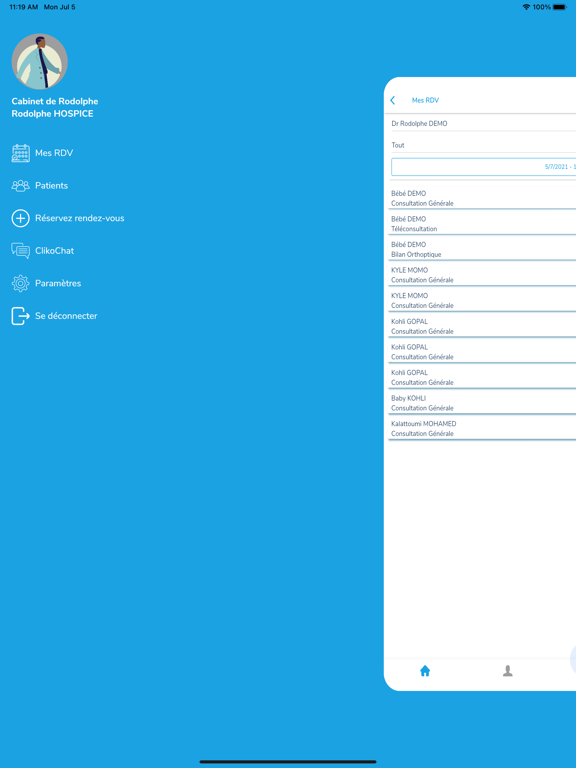Tap the 100% battery percentage text
This screenshot has width=576, height=768.
(542, 7)
